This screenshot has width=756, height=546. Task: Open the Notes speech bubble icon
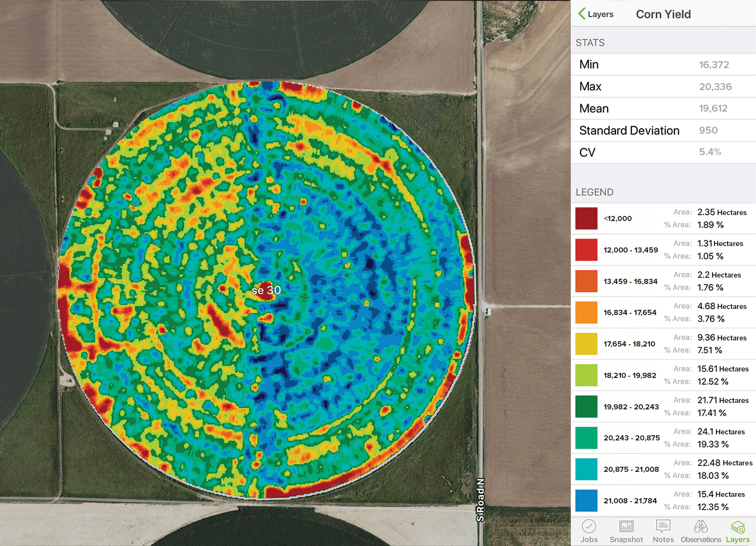pyautogui.click(x=663, y=527)
